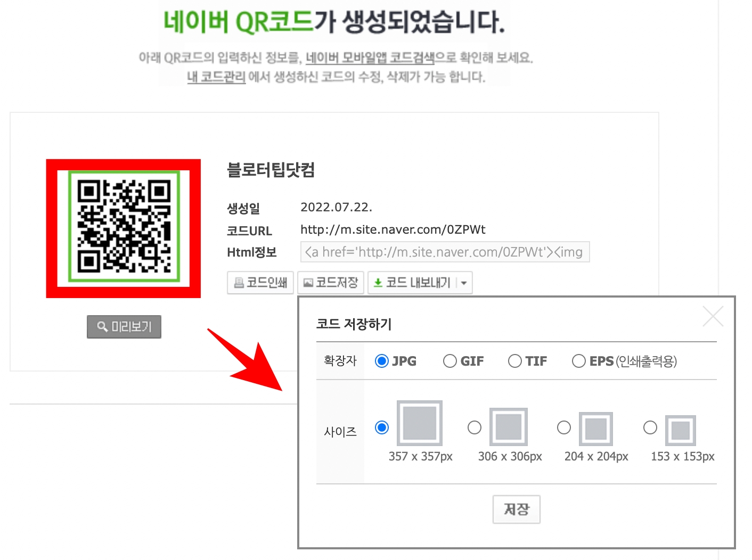Select the TIF extension radio button
The height and width of the screenshot is (560, 752).
[x=515, y=361]
